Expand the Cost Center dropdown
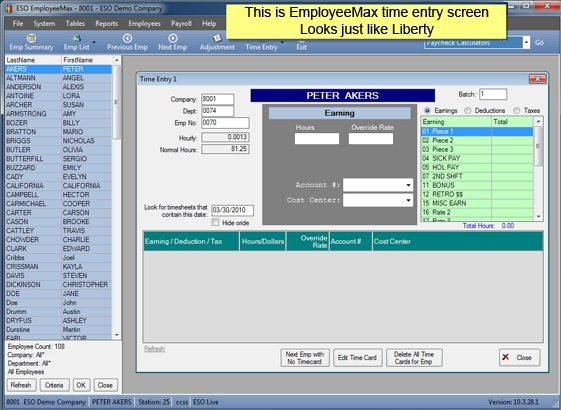Image resolution: width=561 pixels, height=410 pixels. pos(408,200)
